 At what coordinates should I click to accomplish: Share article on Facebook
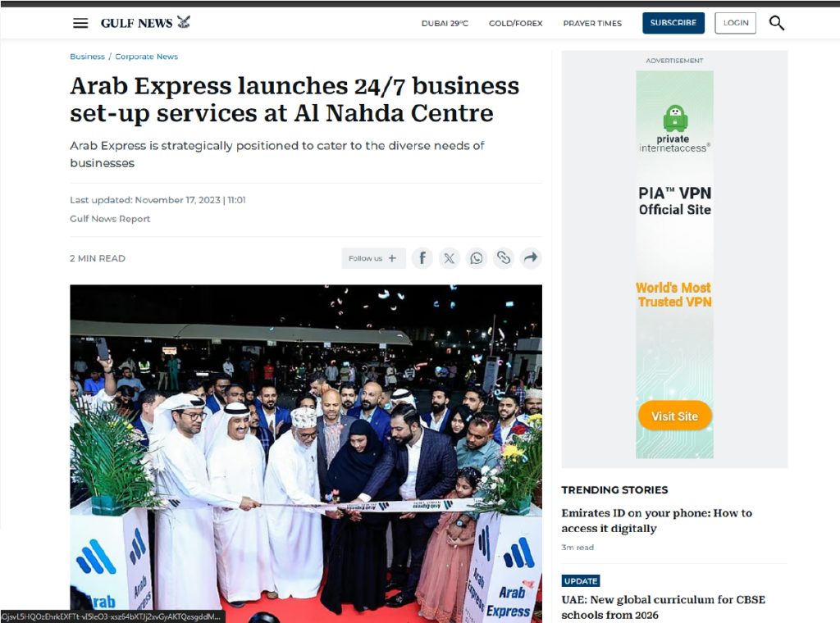coord(422,258)
